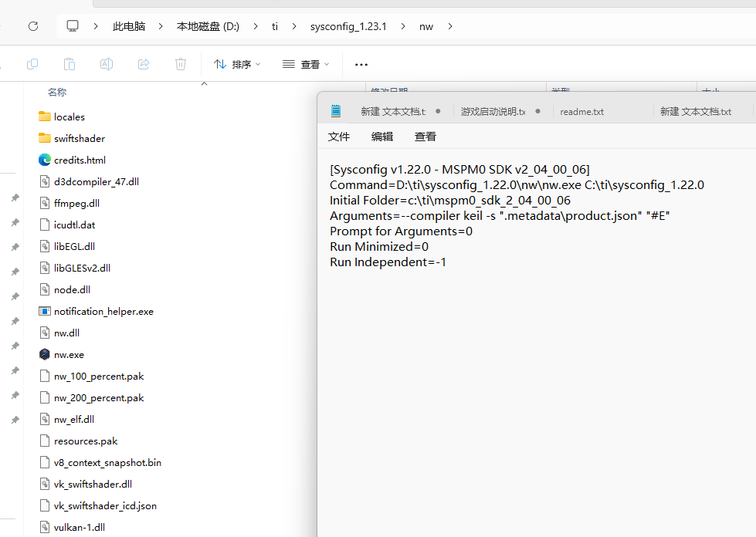Select vk_swiftshader_icd.json file
Screen dimensions: 756x537
coord(105,505)
